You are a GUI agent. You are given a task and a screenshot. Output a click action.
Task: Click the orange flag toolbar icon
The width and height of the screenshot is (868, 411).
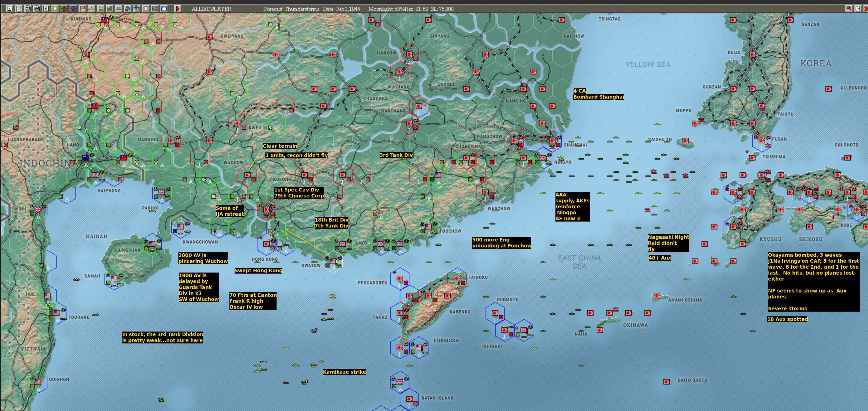[x=82, y=9]
